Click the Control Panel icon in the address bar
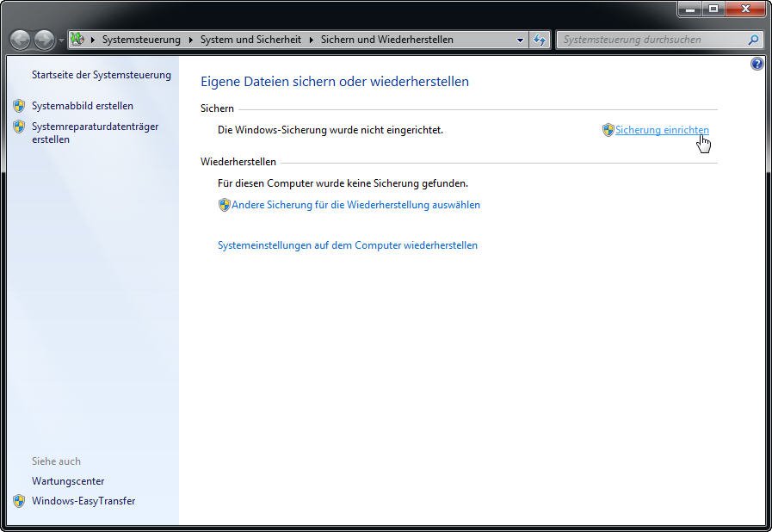The image size is (772, 532). pyautogui.click(x=77, y=39)
